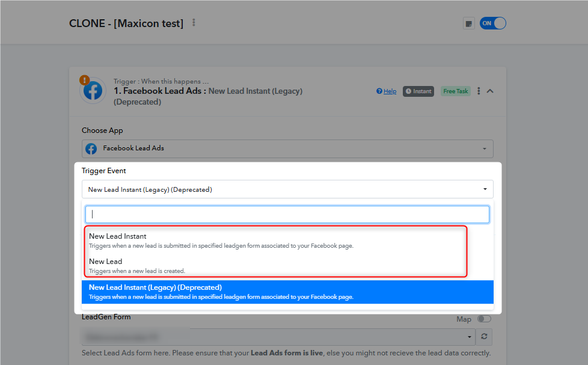Click the orange warning badge on trigger
The image size is (588, 365).
point(84,80)
